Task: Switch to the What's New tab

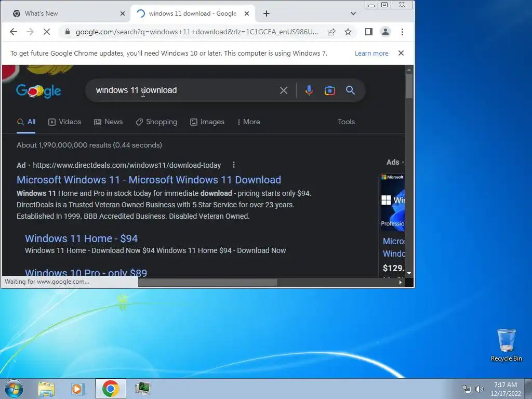Action: pyautogui.click(x=64, y=14)
